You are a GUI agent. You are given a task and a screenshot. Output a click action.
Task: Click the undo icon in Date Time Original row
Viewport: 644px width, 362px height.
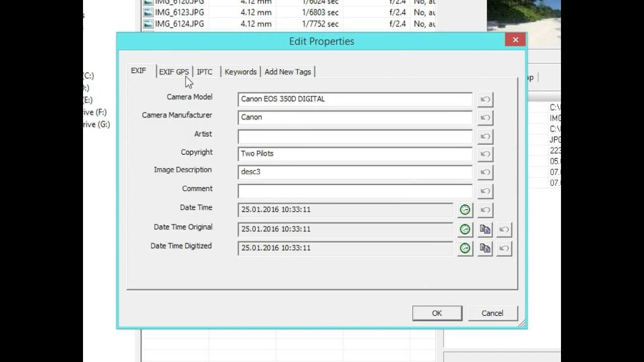504,230
